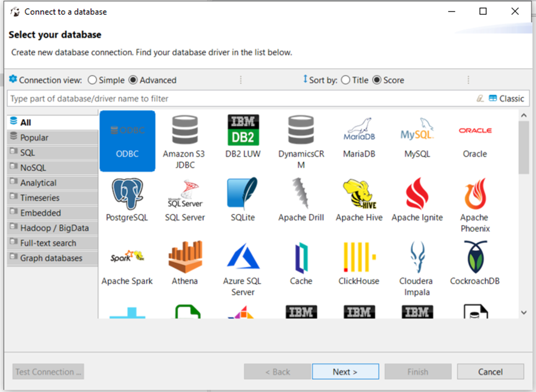The width and height of the screenshot is (536, 392).
Task: Select the PostgreSQL elephant driver icon
Action: (x=127, y=195)
